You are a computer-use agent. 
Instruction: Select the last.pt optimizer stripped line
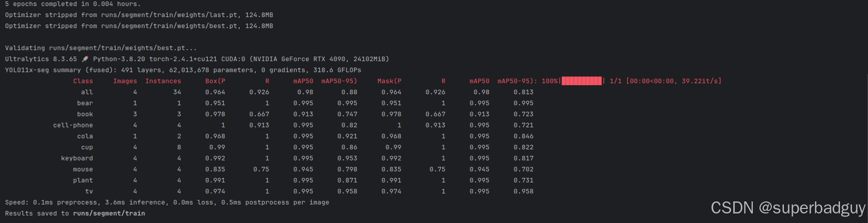pos(139,15)
